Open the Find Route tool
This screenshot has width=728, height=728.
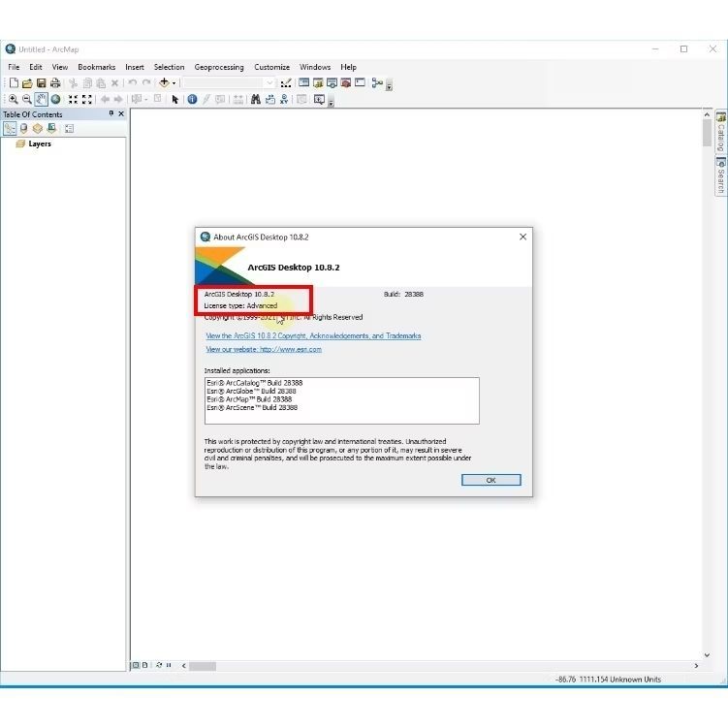click(270, 99)
